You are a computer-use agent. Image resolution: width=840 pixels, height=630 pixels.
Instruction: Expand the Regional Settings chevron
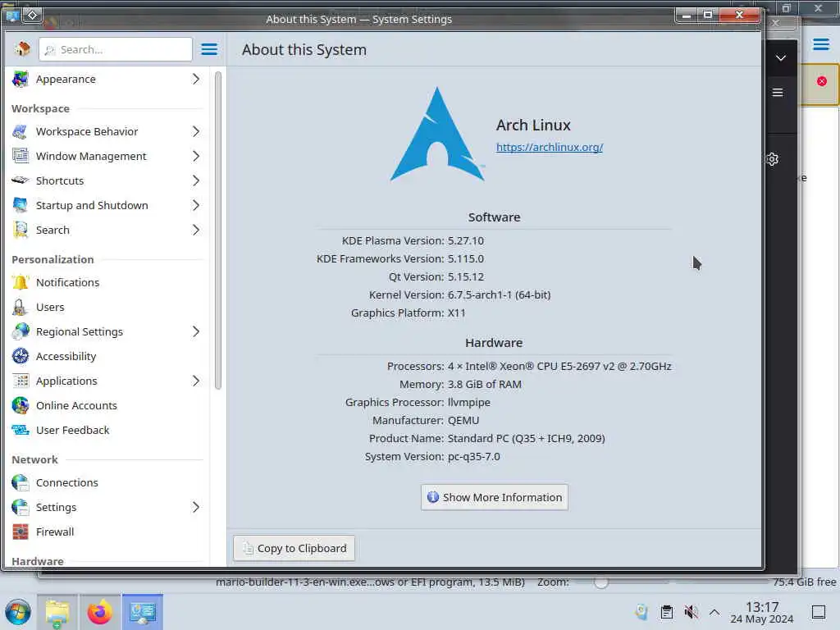[x=196, y=331]
